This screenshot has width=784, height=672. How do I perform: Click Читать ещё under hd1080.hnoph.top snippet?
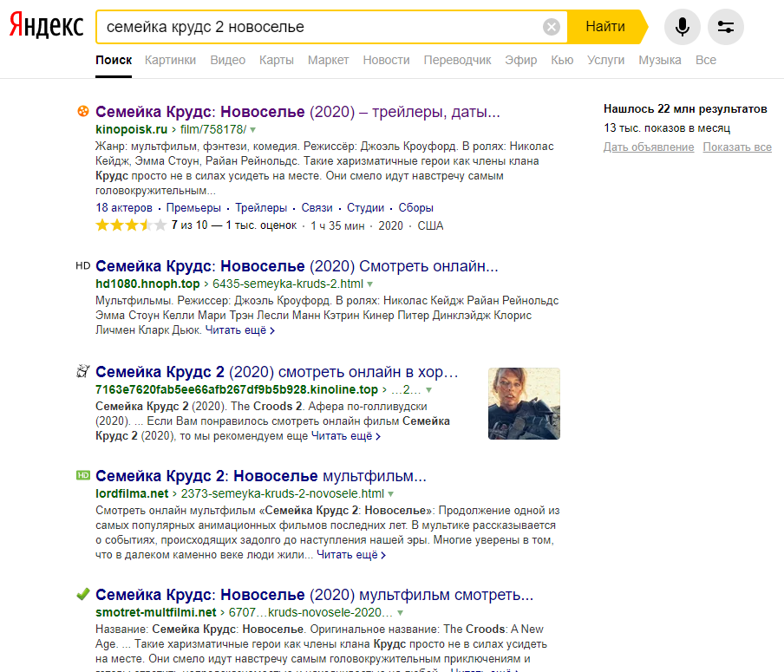point(240,330)
